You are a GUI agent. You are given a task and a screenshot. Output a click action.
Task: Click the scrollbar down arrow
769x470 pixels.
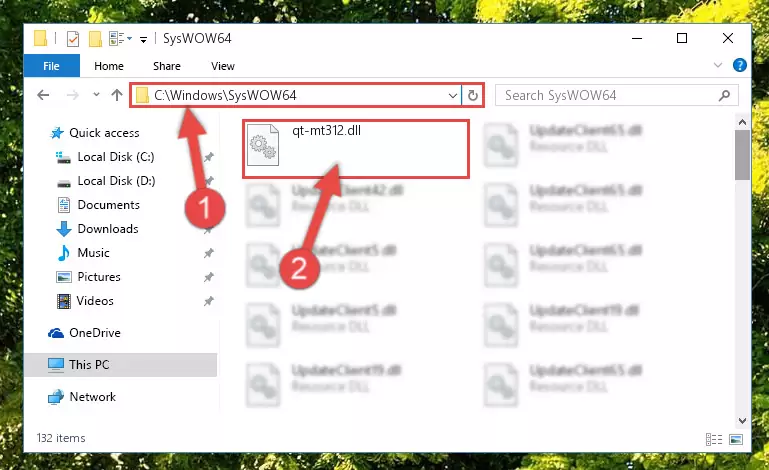point(743,421)
